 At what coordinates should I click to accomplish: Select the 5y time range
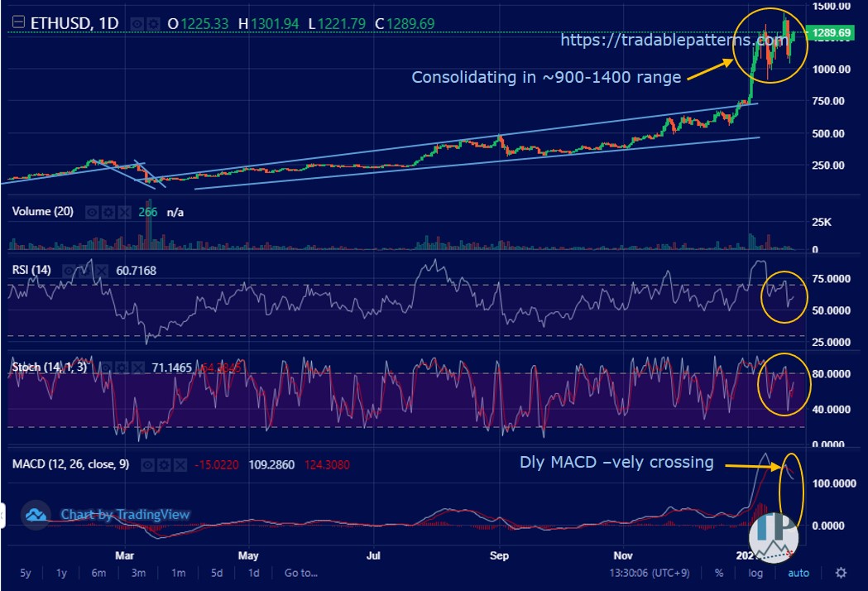point(25,573)
